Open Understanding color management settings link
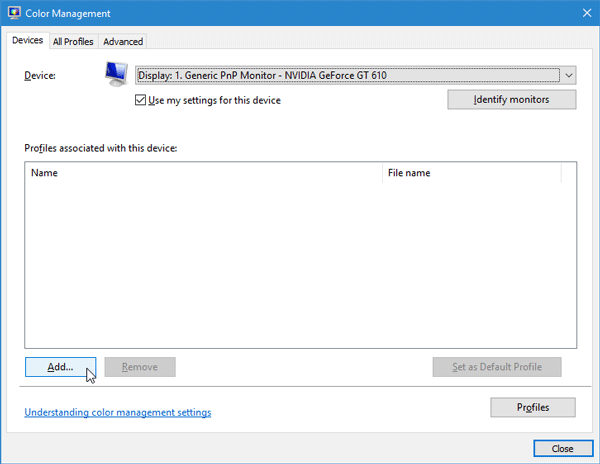 118,412
